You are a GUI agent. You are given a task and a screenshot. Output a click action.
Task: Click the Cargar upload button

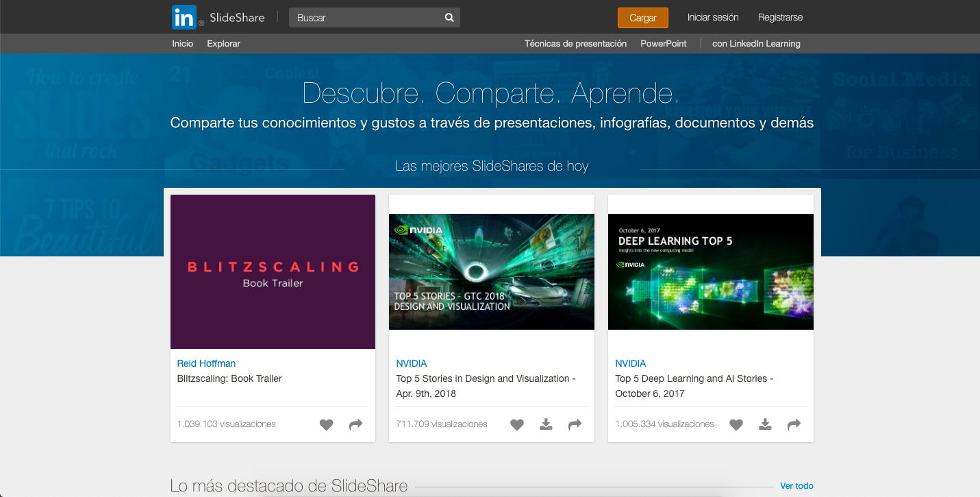tap(642, 18)
